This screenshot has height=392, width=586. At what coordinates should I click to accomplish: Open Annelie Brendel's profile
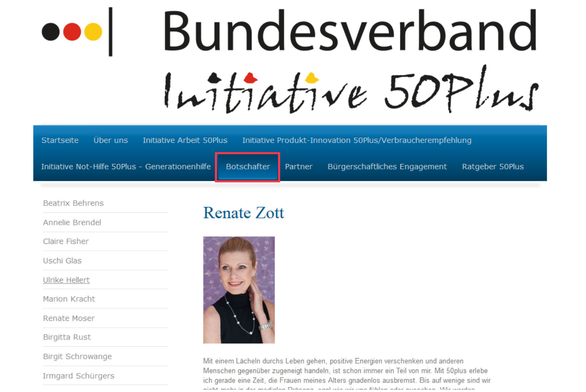72,223
